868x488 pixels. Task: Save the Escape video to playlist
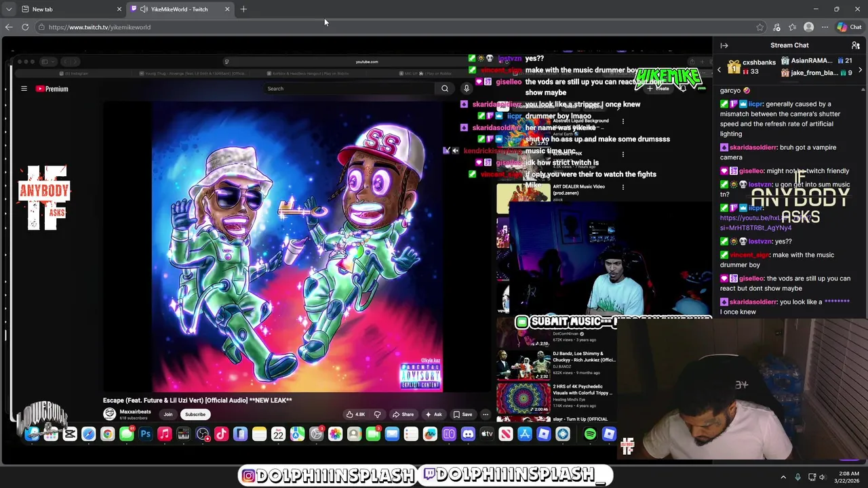click(462, 415)
